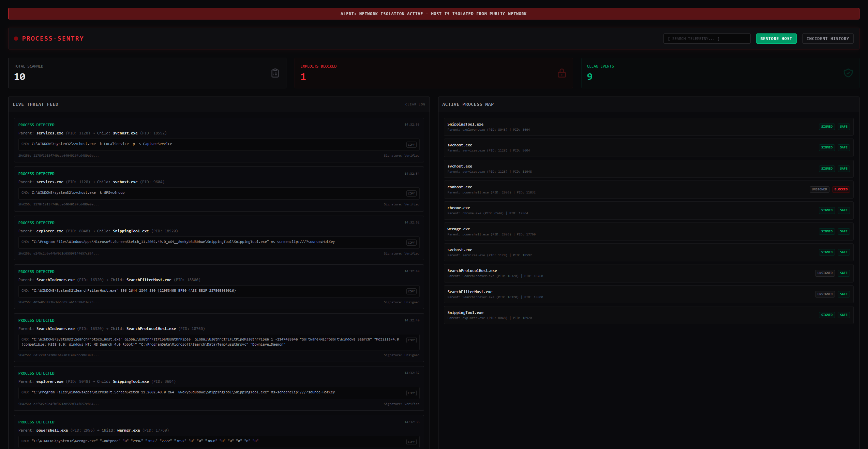Click the clipboard icon in Total Scanned card
Viewport: 868px width, 449px height.
[x=275, y=73]
